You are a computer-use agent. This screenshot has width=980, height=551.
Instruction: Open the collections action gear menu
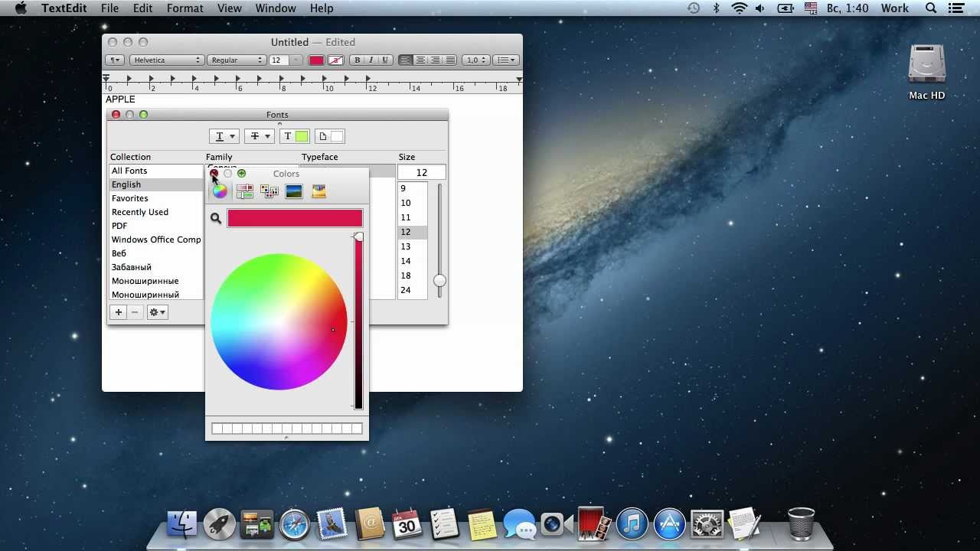(x=157, y=312)
